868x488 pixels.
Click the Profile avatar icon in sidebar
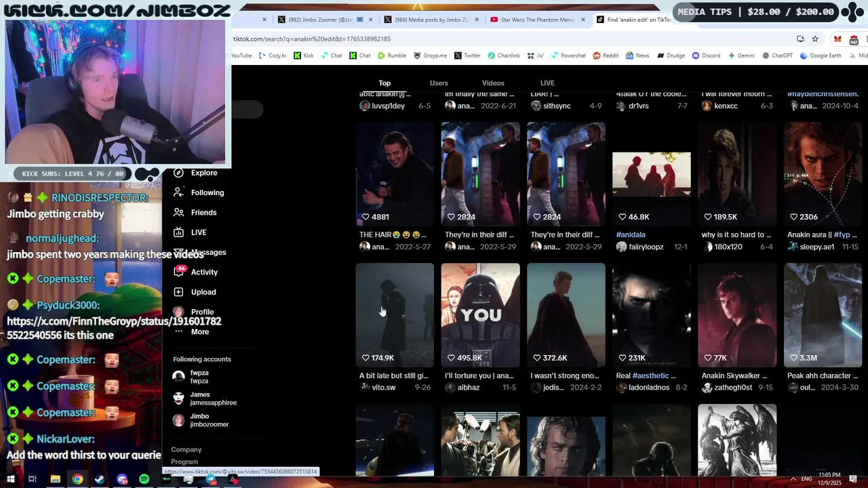coord(178,312)
